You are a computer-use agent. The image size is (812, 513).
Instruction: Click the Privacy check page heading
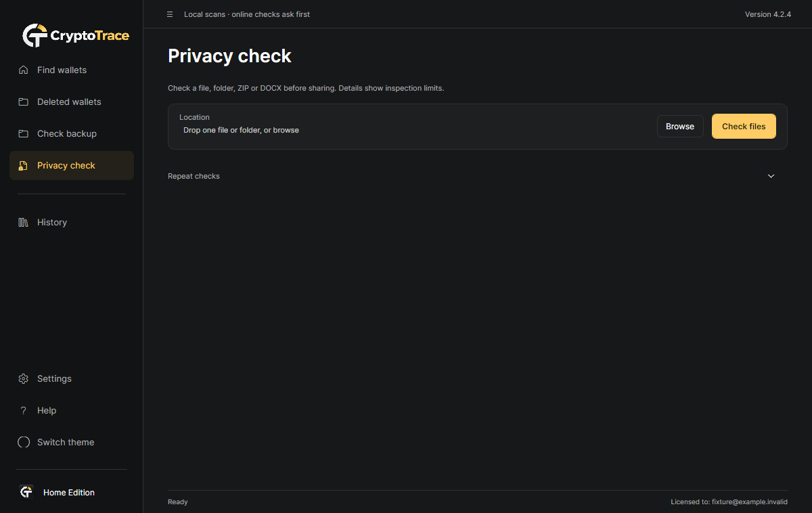pos(229,55)
